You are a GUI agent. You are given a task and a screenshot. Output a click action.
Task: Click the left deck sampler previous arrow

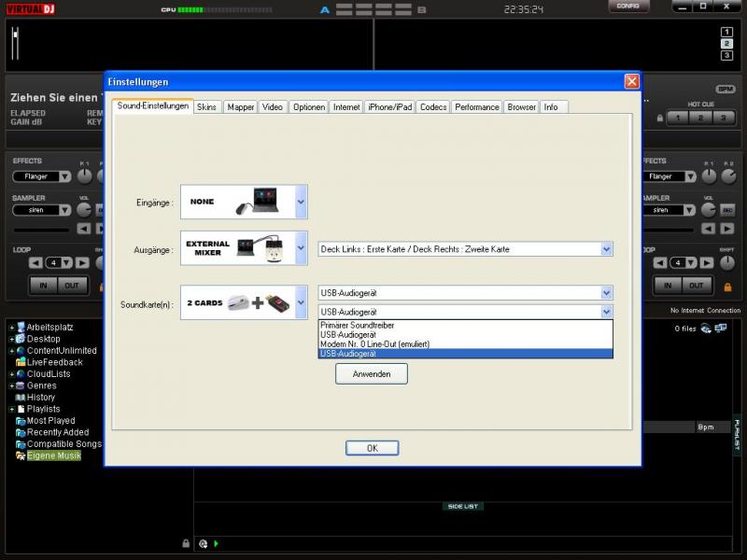82,228
